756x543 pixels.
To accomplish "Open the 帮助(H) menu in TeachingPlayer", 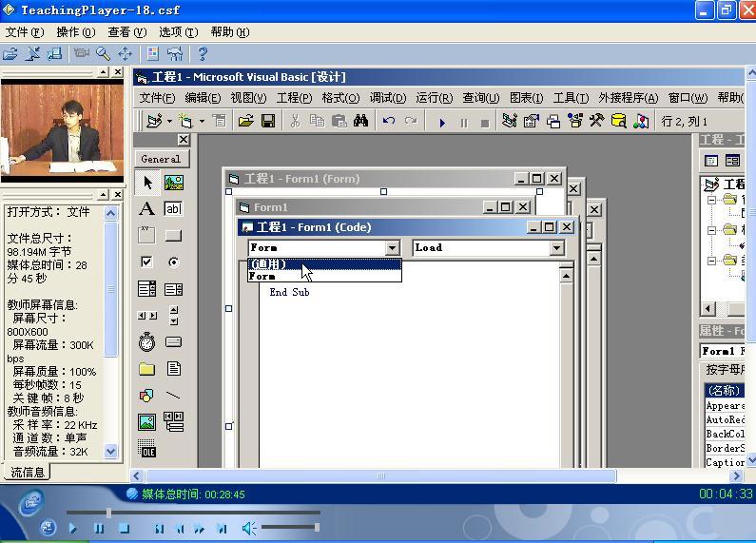I will point(229,32).
